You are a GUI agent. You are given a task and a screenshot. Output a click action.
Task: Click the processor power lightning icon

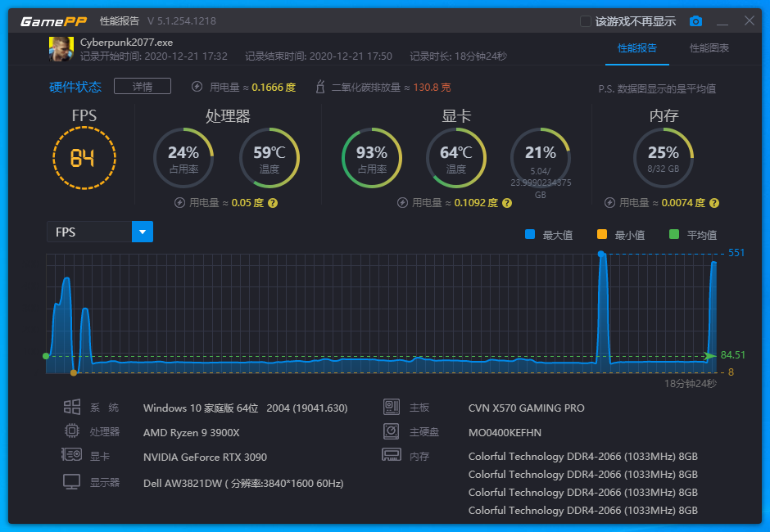point(179,203)
